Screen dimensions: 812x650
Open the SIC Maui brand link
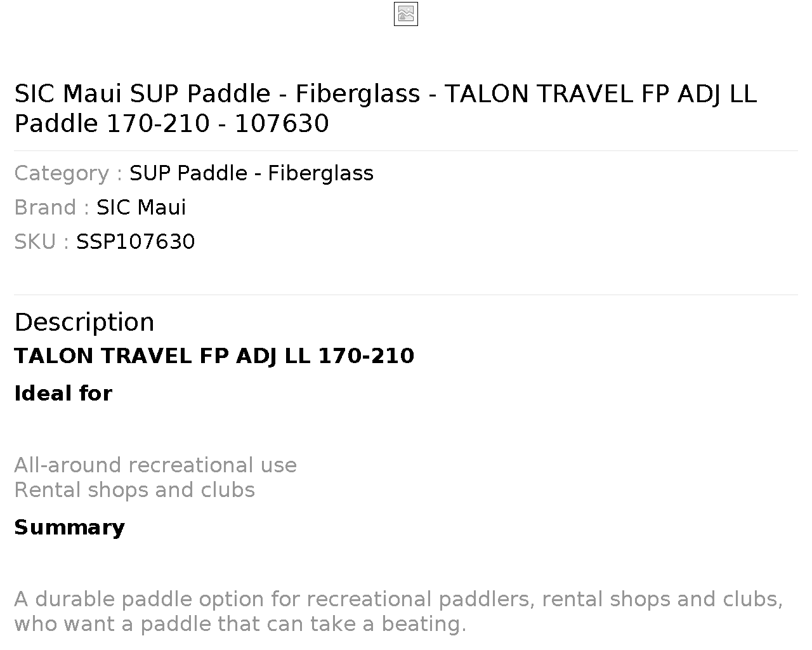tap(141, 208)
